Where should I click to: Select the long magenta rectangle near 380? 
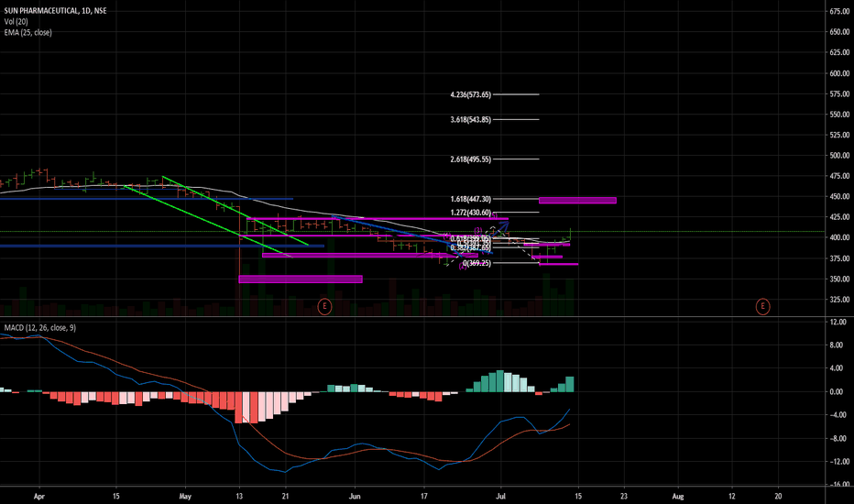(x=370, y=255)
